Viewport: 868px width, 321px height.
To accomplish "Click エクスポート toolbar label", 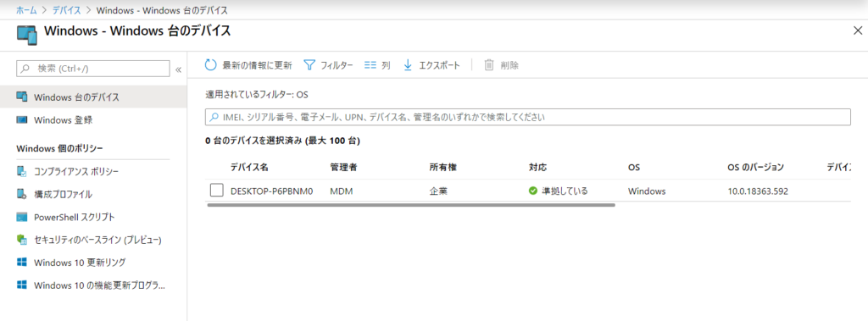I will tap(440, 65).
